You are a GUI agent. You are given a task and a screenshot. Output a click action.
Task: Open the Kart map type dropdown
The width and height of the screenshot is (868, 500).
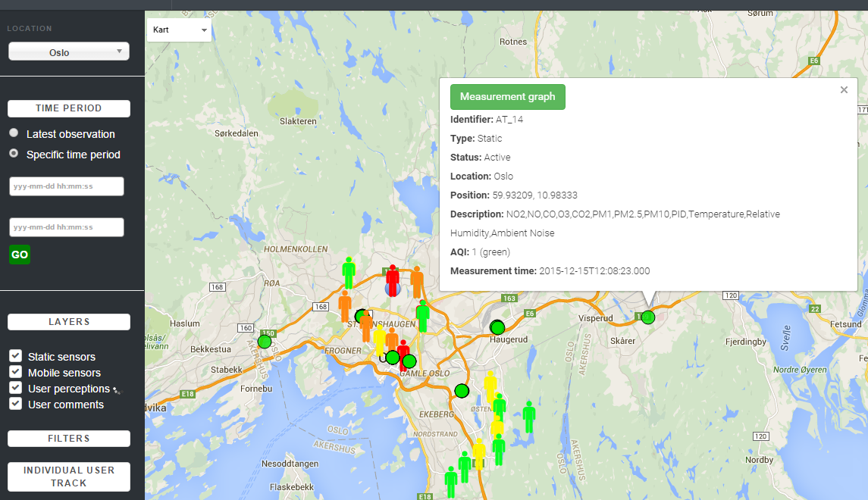179,30
